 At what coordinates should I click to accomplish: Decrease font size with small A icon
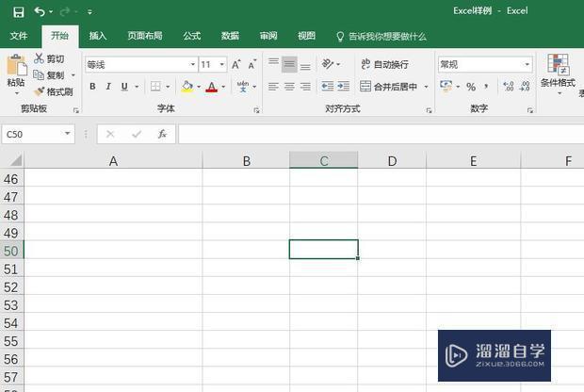tap(252, 64)
